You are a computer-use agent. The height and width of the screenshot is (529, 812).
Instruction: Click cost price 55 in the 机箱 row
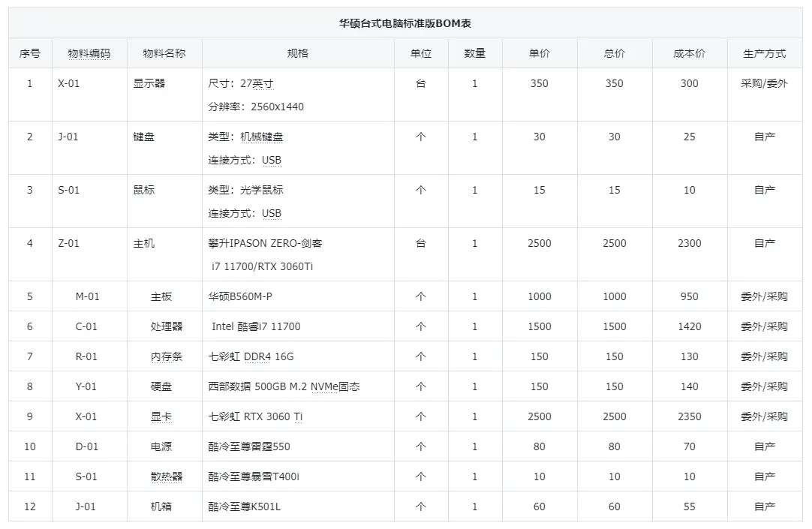[x=689, y=506]
